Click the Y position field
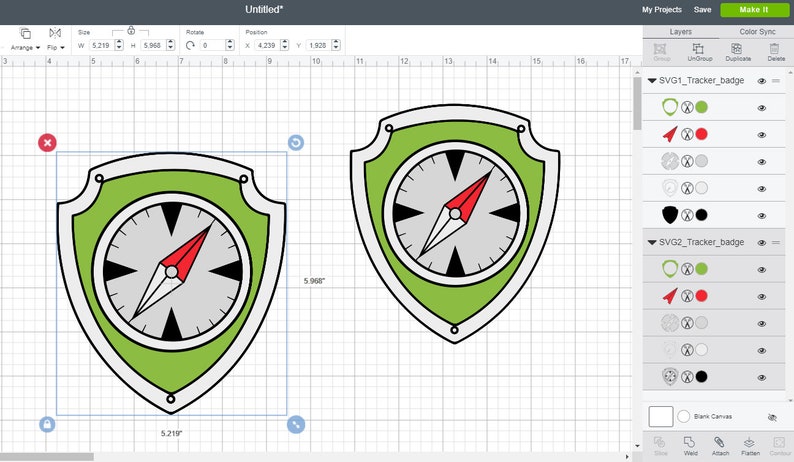 (x=318, y=45)
